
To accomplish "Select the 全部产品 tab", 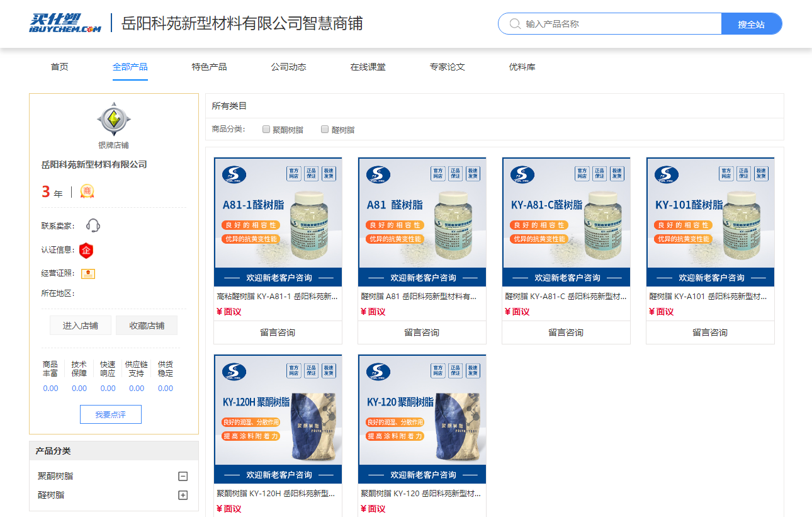I will click(130, 67).
